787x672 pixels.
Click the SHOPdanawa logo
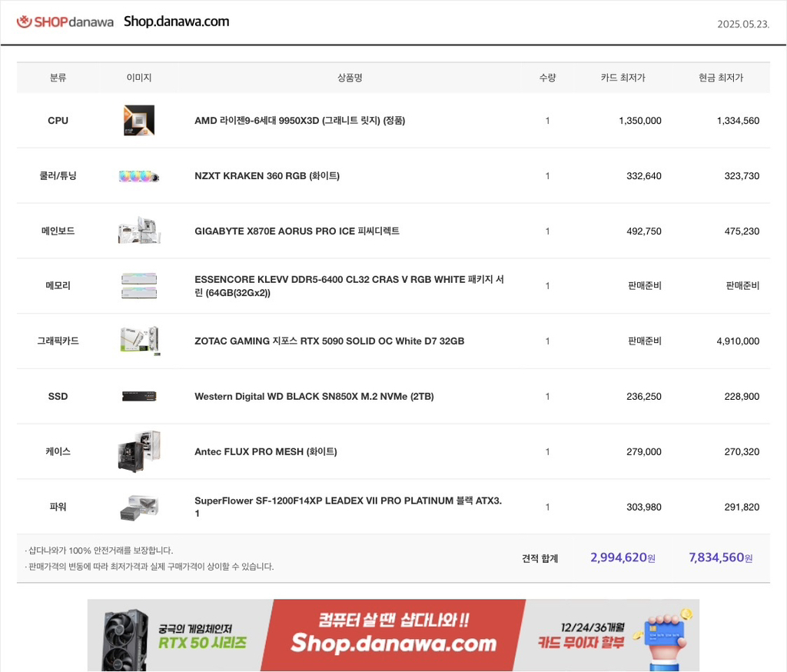click(x=65, y=22)
